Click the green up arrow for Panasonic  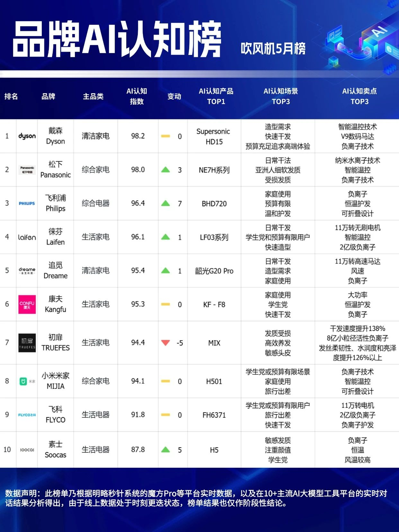coord(165,170)
